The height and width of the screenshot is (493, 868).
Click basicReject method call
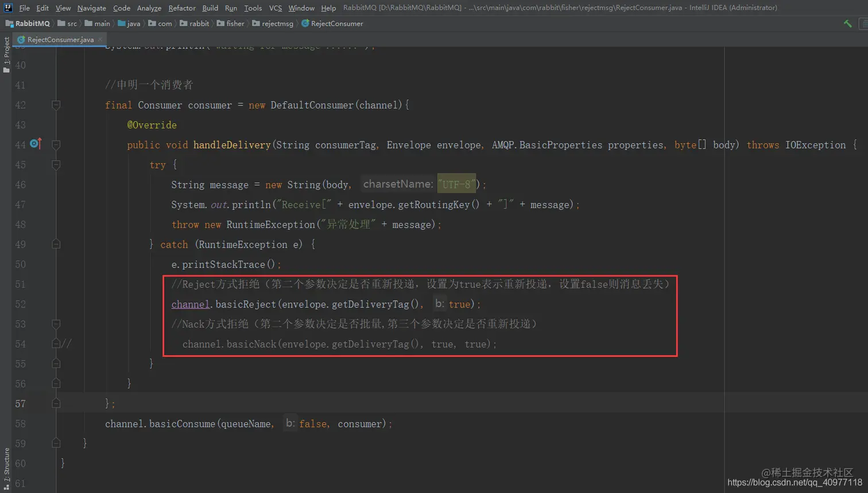click(246, 304)
